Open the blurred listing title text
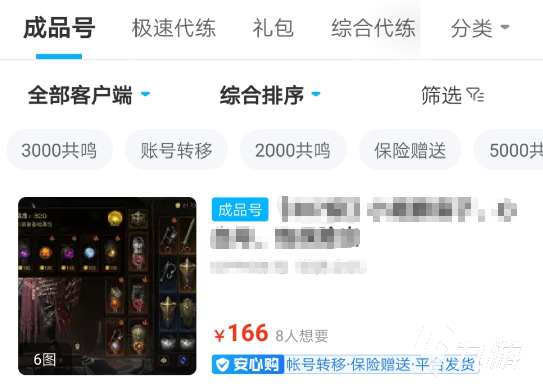The height and width of the screenshot is (392, 543). pos(364,222)
